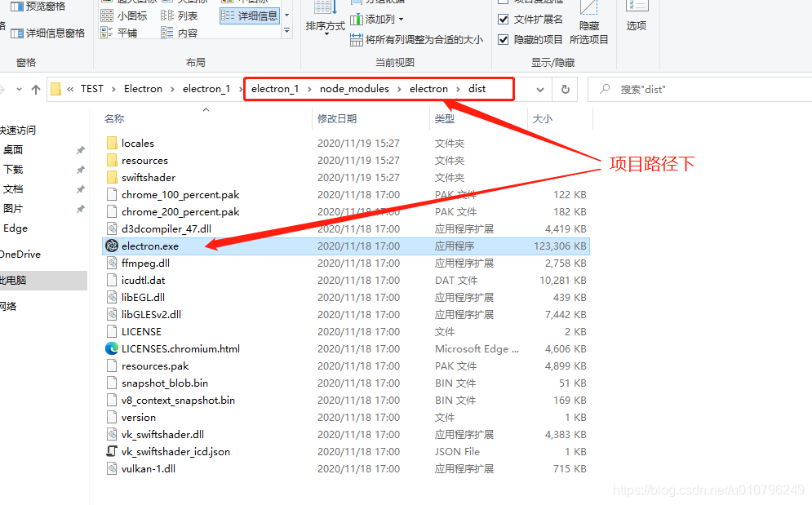Select Details view layout
This screenshot has width=812, height=505.
[x=250, y=16]
